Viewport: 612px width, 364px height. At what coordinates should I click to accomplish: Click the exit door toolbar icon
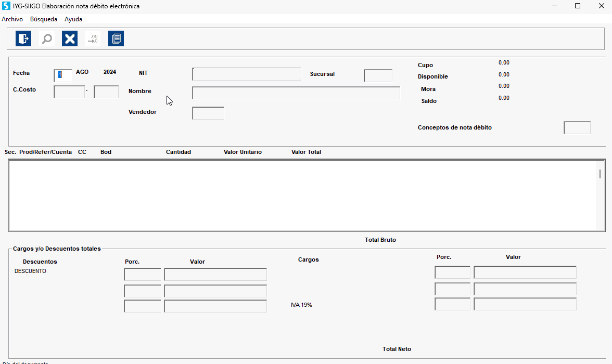click(x=23, y=38)
